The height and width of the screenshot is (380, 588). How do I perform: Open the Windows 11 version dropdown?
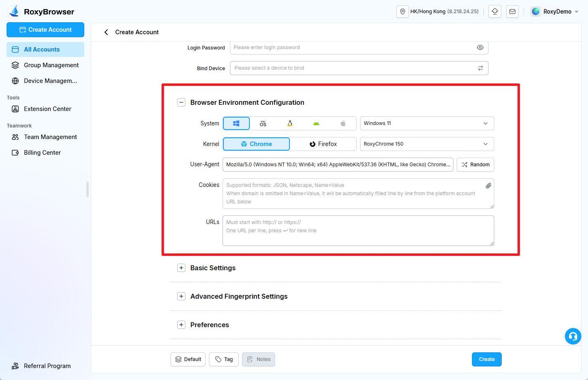click(x=427, y=123)
